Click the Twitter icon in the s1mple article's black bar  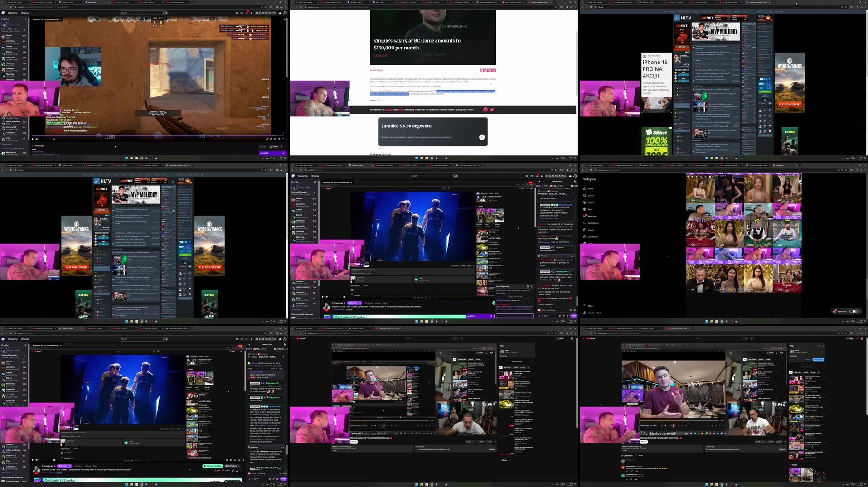point(492,110)
